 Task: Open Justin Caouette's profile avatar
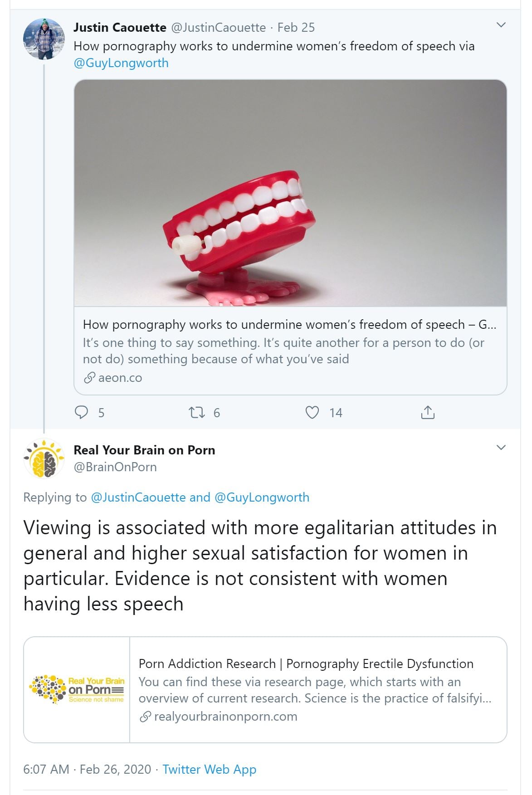pos(44,39)
